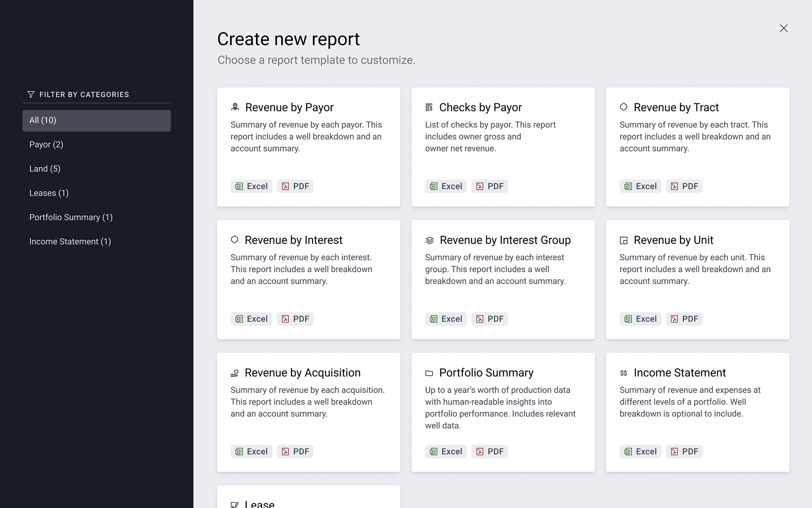The width and height of the screenshot is (812, 508).
Task: Click the Checks by Payor description text
Action: [x=490, y=137]
